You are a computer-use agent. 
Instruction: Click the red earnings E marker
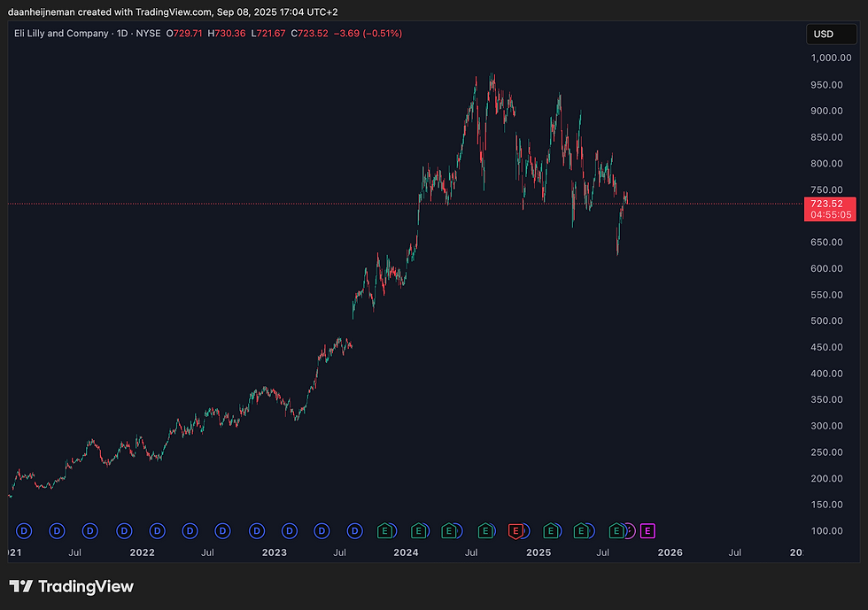pyautogui.click(x=515, y=531)
